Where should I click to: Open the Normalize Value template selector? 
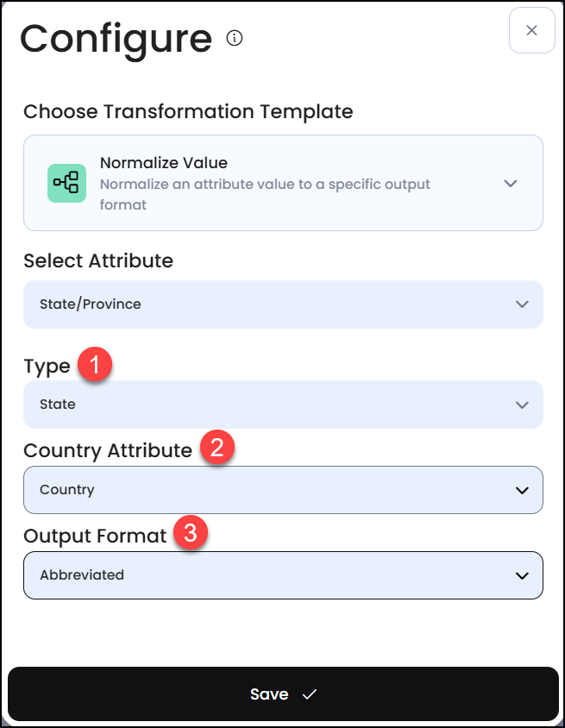click(x=283, y=183)
